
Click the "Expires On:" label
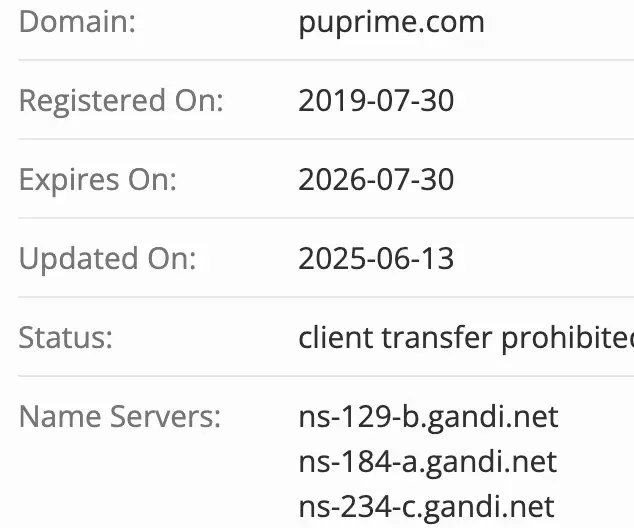[97, 180]
